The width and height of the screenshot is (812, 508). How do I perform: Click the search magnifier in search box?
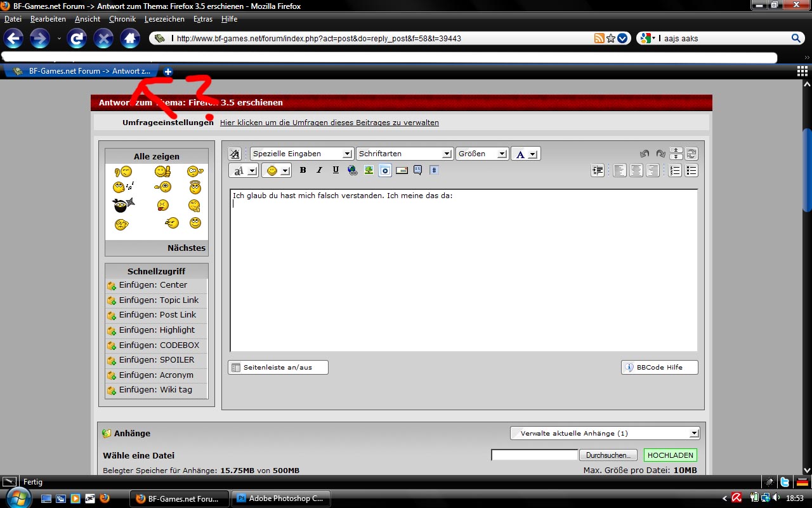(x=796, y=38)
